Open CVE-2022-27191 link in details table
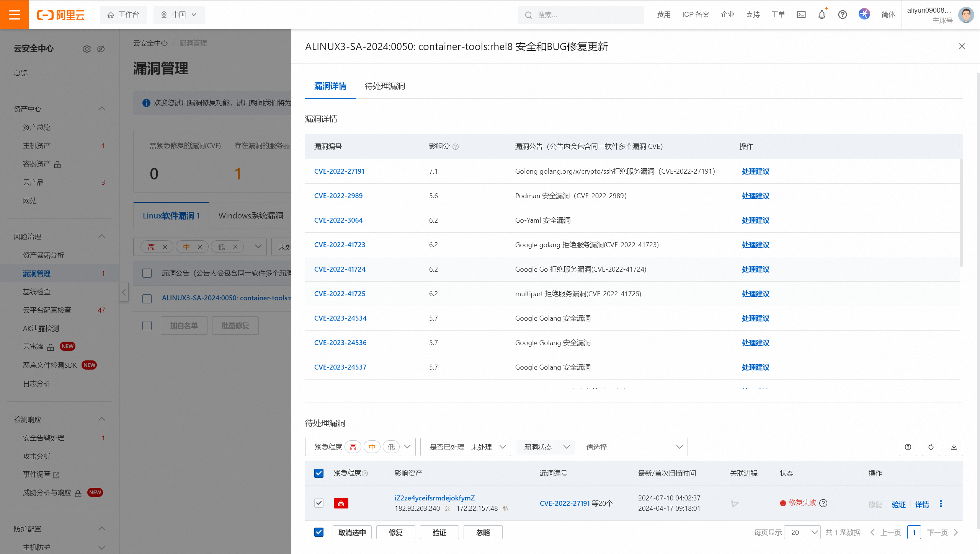Viewport: 980px width, 554px height. click(x=339, y=171)
